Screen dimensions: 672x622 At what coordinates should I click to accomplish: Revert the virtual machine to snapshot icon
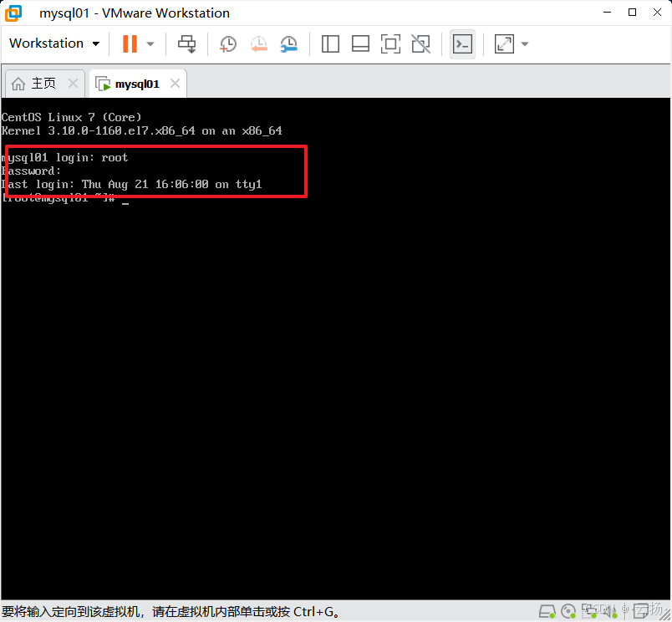coord(259,43)
